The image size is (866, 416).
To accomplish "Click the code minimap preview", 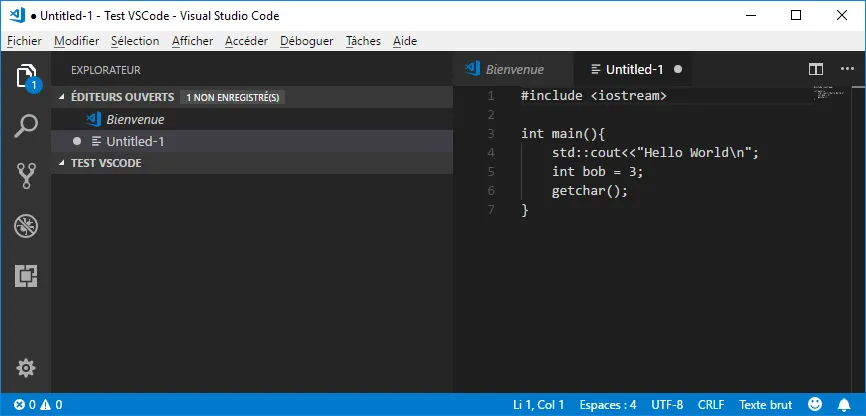I will [824, 91].
